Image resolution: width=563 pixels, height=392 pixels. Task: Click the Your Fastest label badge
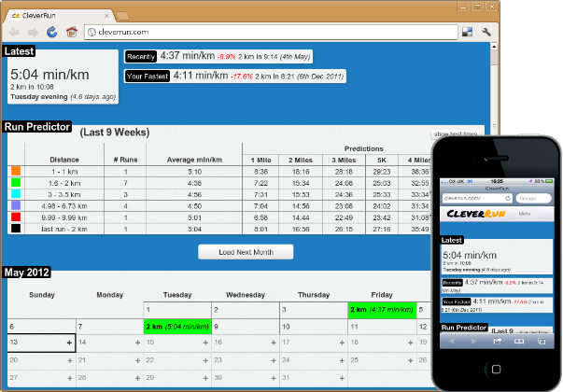[x=148, y=77]
